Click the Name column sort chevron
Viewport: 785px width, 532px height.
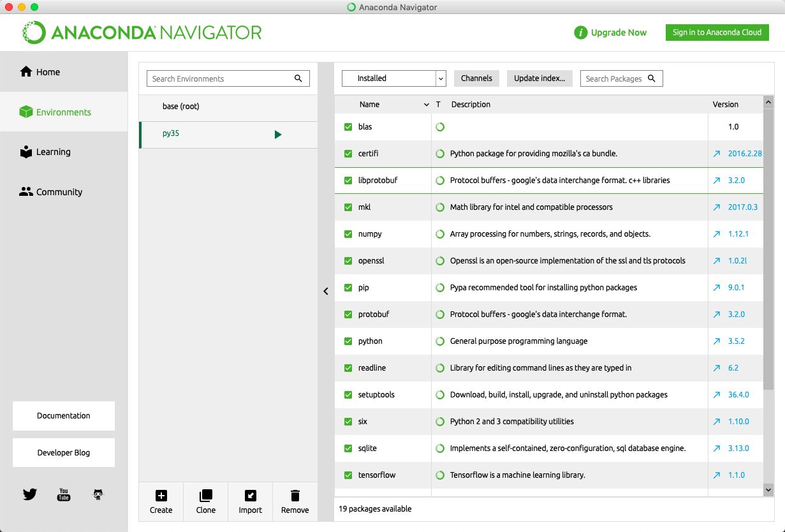click(x=427, y=105)
